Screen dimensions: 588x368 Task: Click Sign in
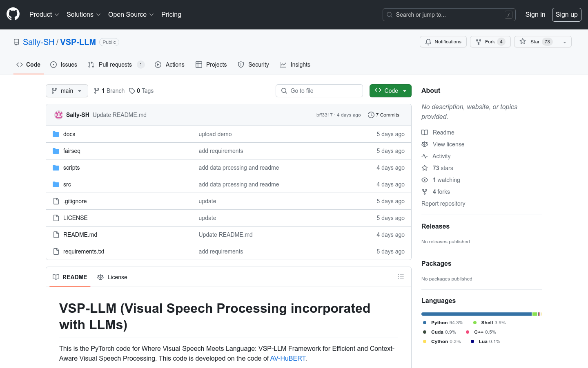pos(535,14)
